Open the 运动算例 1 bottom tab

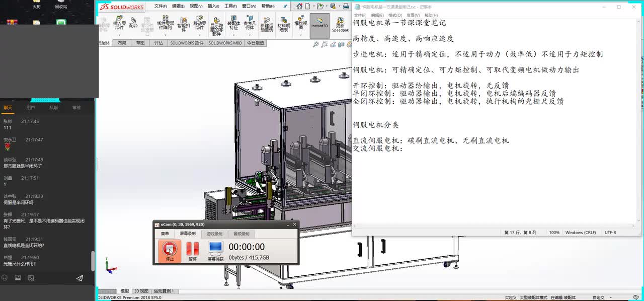[164, 291]
